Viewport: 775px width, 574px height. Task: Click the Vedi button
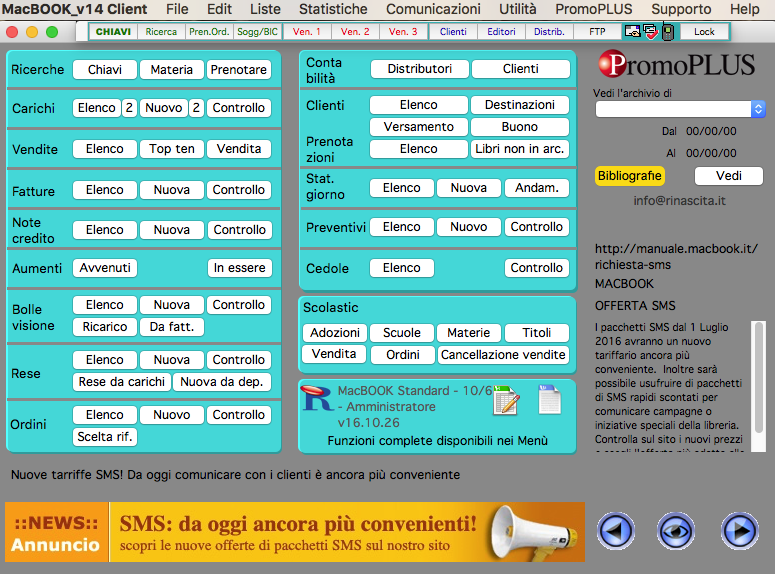(729, 176)
